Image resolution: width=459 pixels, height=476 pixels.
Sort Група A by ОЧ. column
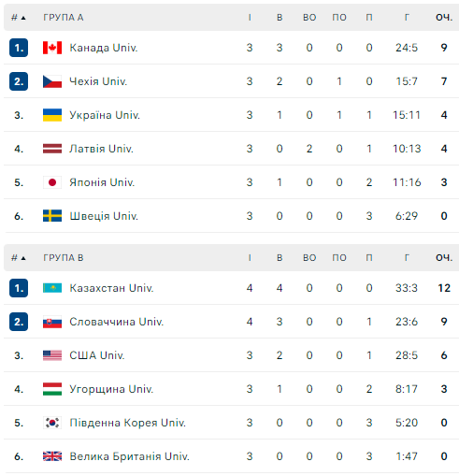click(444, 18)
